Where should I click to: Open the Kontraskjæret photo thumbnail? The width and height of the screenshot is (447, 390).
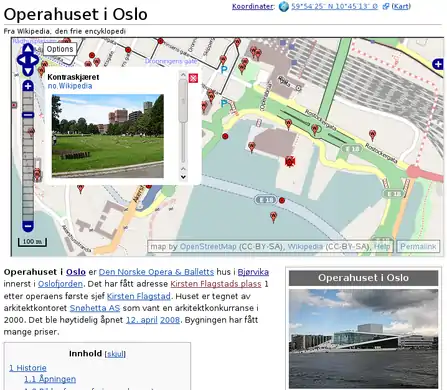tap(108, 136)
